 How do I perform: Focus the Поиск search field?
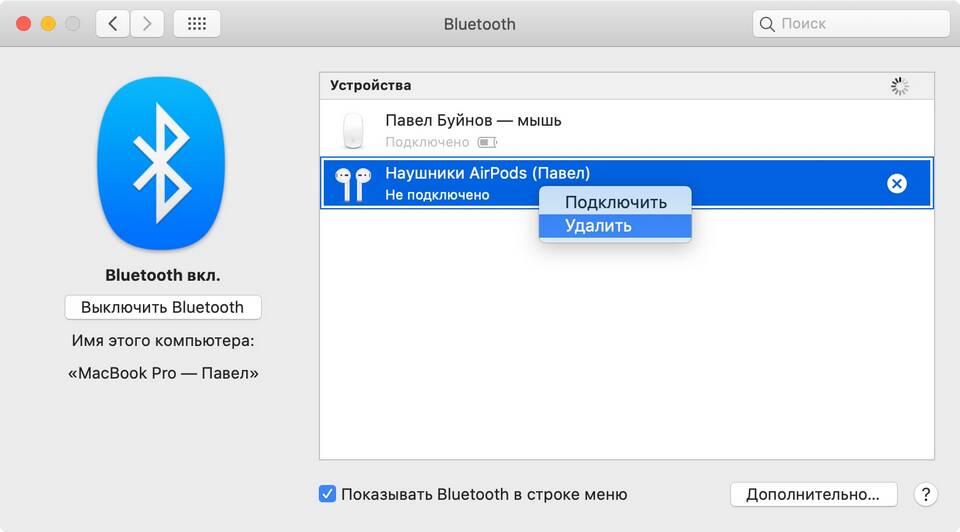(x=851, y=24)
